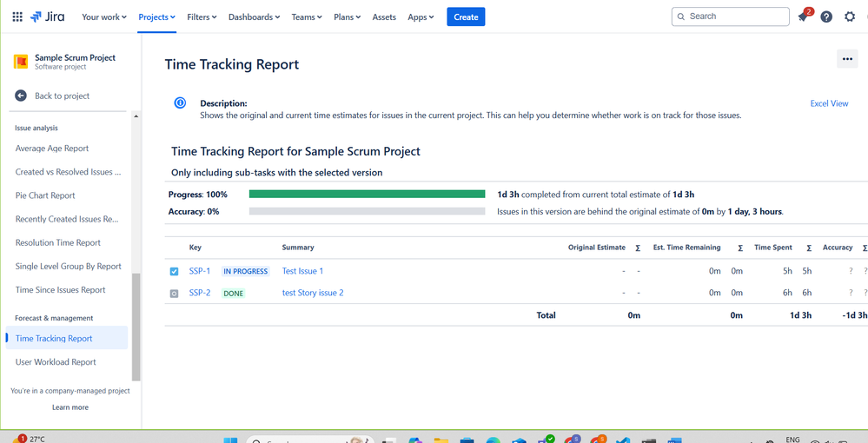Open the Created vs Resolved Issues report

68,172
